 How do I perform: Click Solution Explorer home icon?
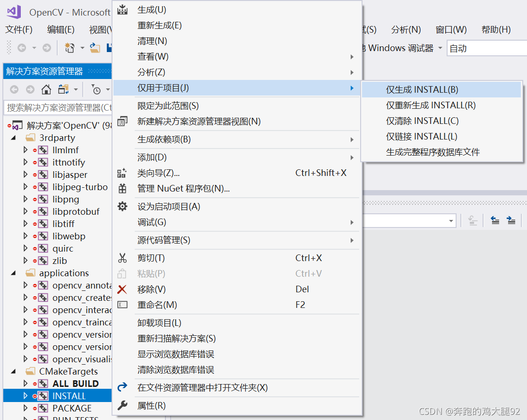(x=46, y=89)
